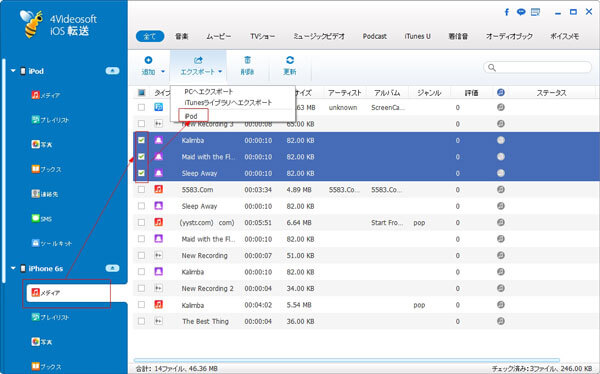600x374 pixels.
Task: Click the left sidebar vertical scrollbar
Action: pos(3,170)
